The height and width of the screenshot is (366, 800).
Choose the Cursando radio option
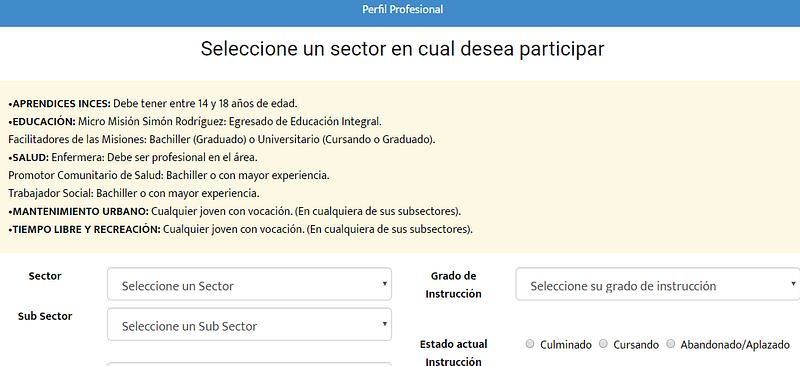[603, 344]
